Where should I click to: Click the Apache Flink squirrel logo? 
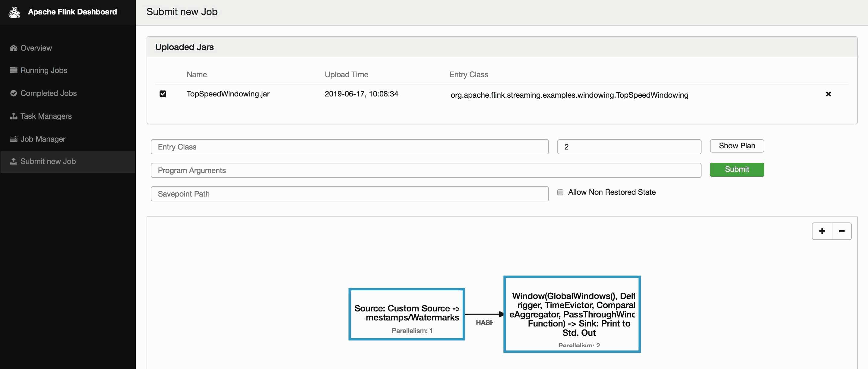14,12
